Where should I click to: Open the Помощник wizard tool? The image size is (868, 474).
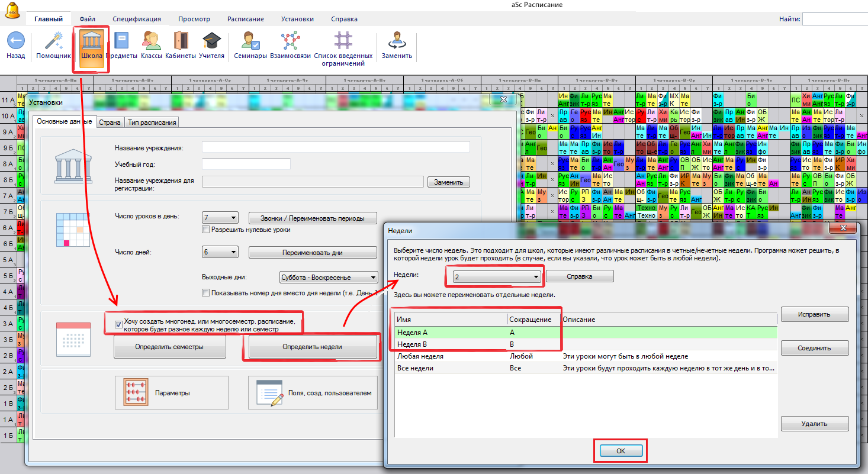coord(53,41)
